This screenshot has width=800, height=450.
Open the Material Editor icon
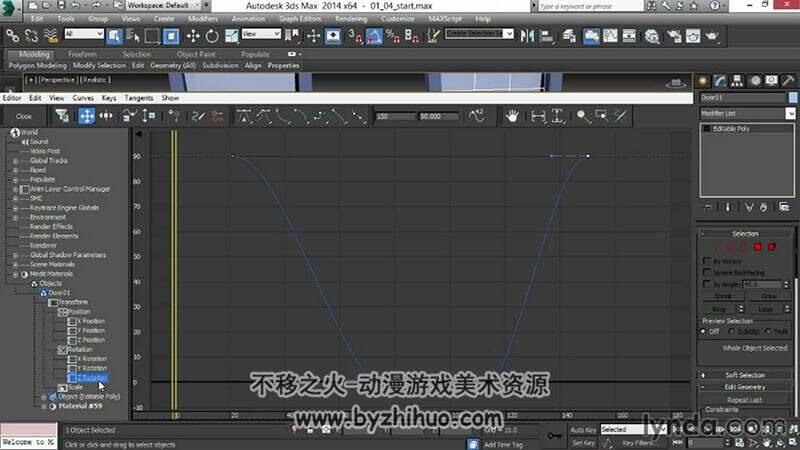(x=652, y=35)
